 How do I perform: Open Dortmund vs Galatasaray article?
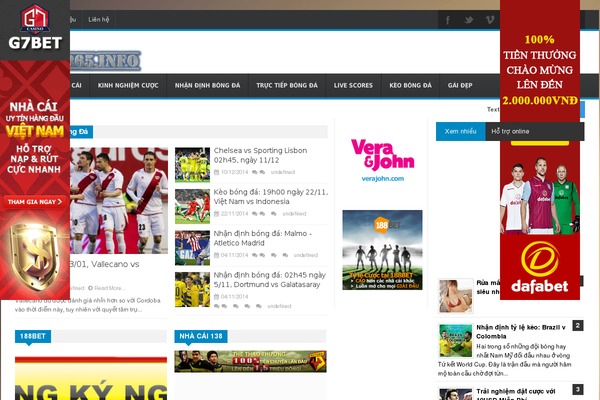pyautogui.click(x=269, y=279)
